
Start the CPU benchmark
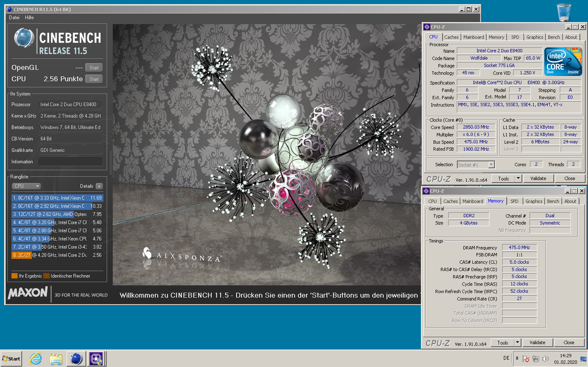click(94, 79)
